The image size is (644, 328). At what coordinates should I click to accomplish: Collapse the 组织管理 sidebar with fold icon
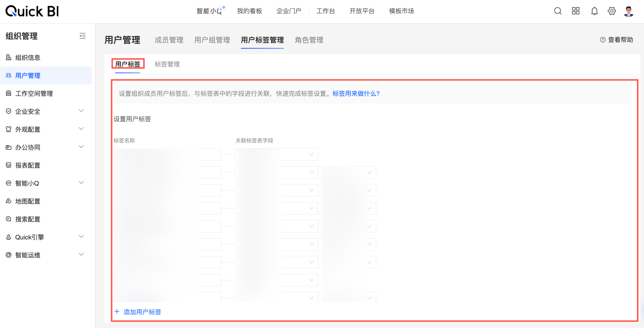point(83,36)
